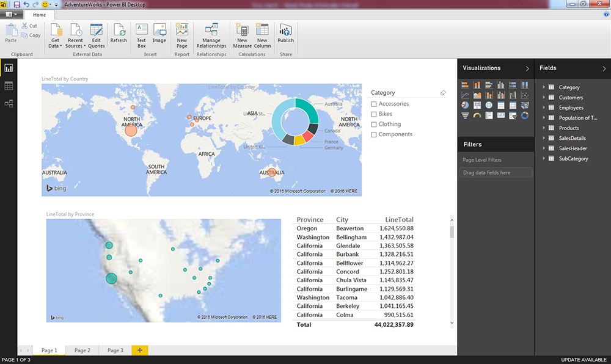Select the Clustered bar chart visualization

pos(489,86)
